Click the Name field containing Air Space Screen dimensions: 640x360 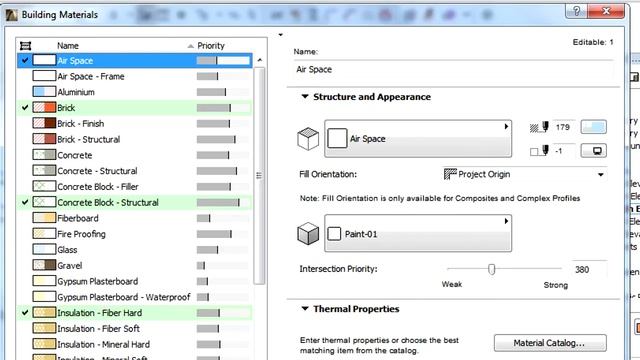click(x=453, y=69)
